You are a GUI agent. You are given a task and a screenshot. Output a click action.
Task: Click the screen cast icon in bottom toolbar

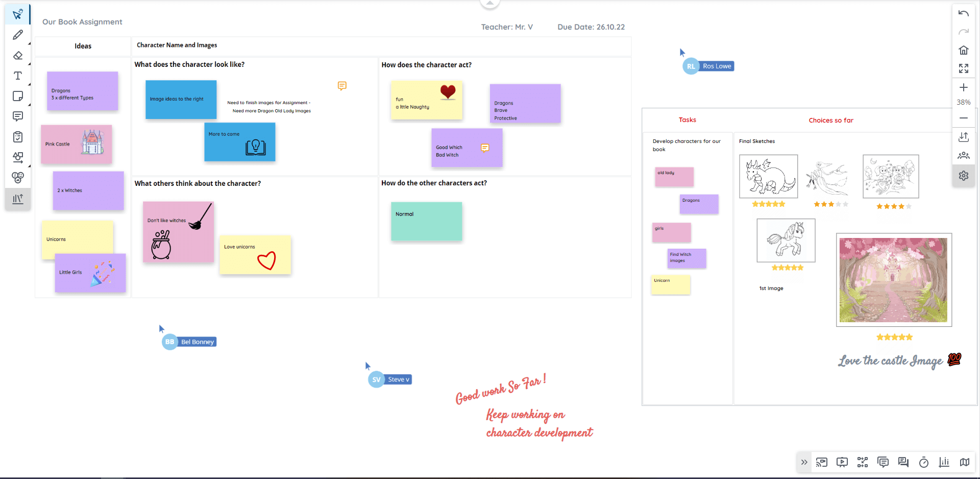(x=822, y=463)
